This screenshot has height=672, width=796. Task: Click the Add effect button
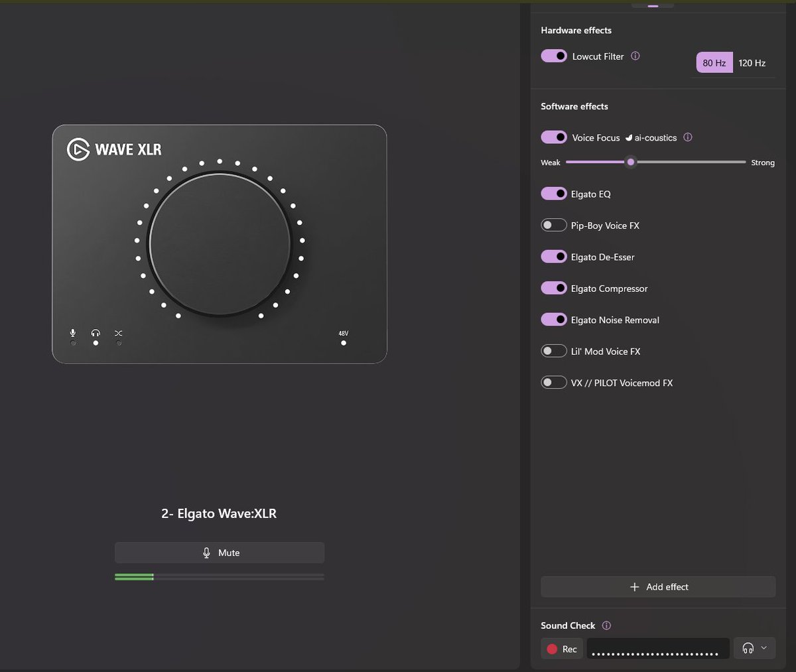[x=658, y=587]
